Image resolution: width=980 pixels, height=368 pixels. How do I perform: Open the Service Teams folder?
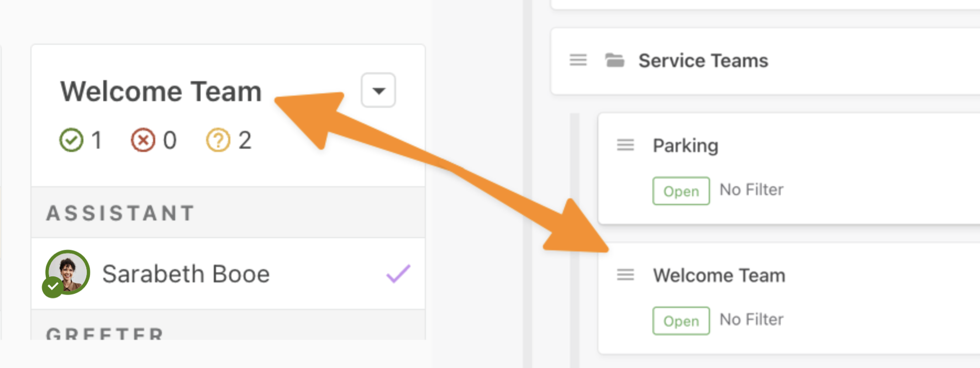(x=703, y=60)
